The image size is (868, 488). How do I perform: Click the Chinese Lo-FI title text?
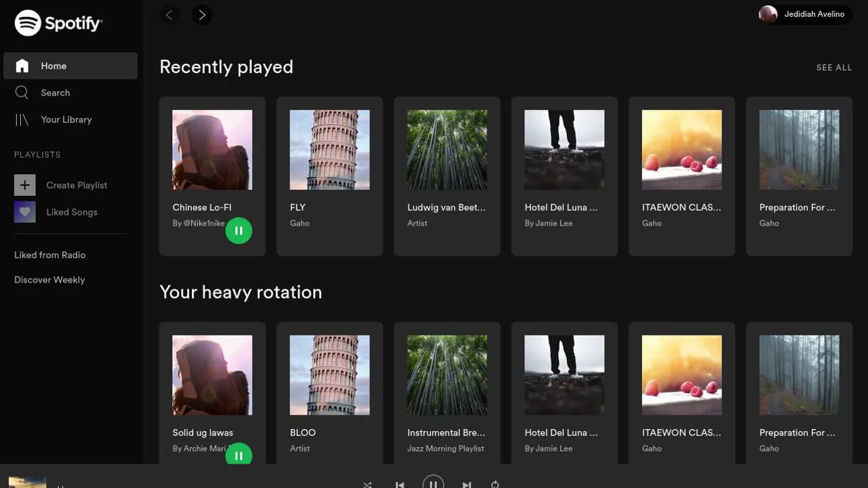202,207
